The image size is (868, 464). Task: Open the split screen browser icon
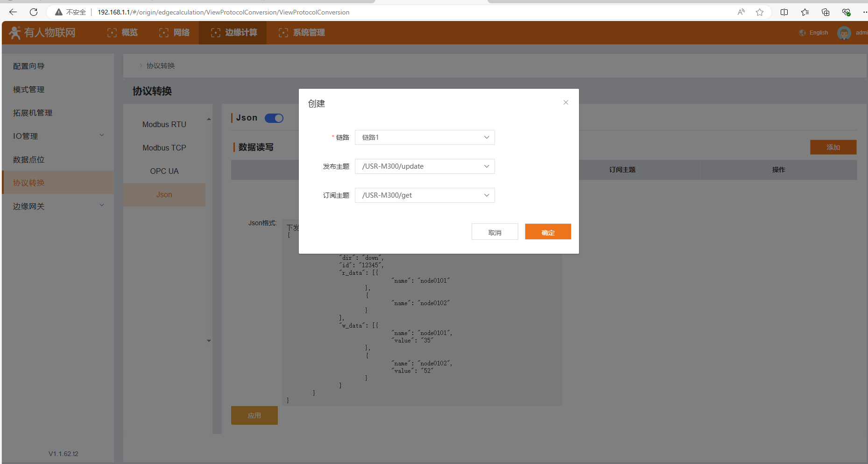784,12
